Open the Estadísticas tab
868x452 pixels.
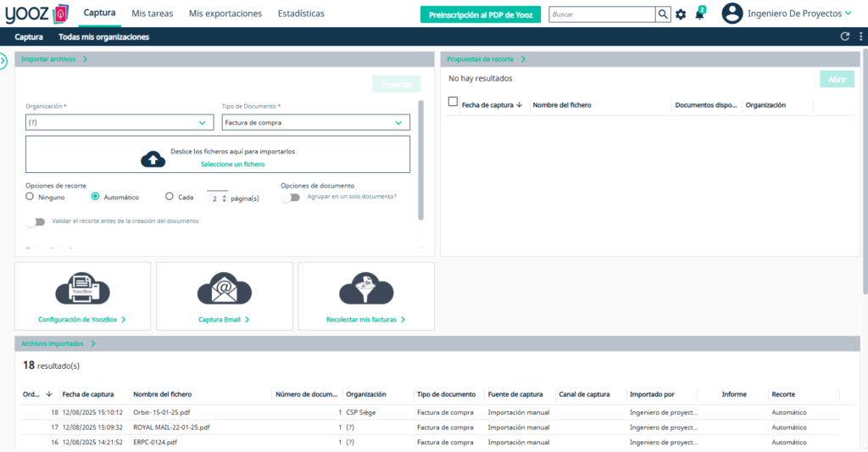301,14
